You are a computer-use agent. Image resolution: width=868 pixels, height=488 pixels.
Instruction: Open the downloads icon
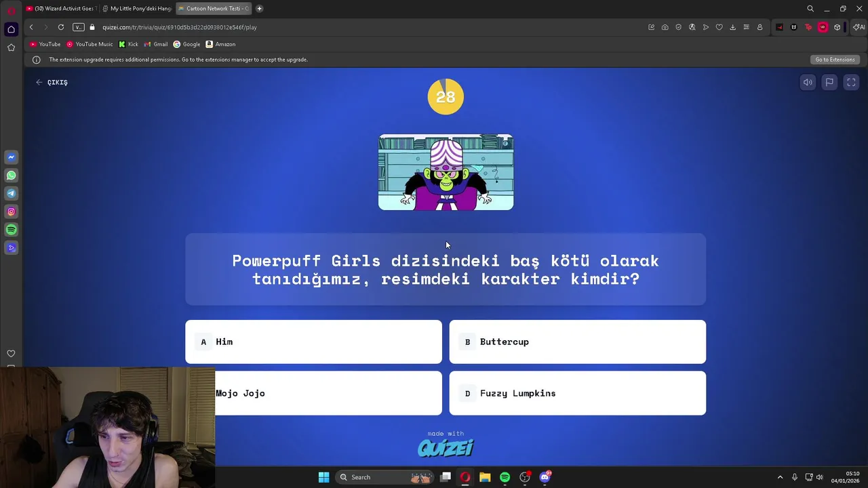pos(732,27)
